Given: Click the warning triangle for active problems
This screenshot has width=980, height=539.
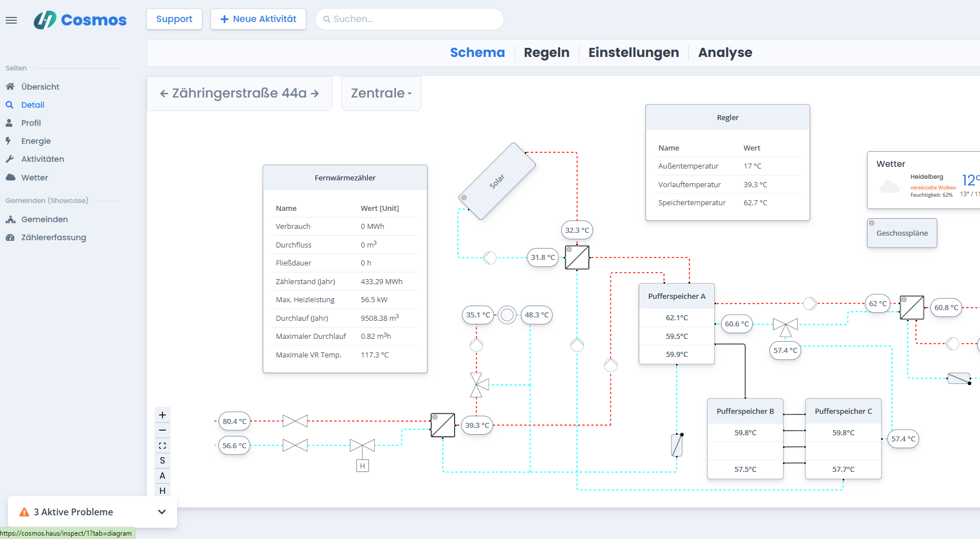Looking at the screenshot, I should coord(23,512).
